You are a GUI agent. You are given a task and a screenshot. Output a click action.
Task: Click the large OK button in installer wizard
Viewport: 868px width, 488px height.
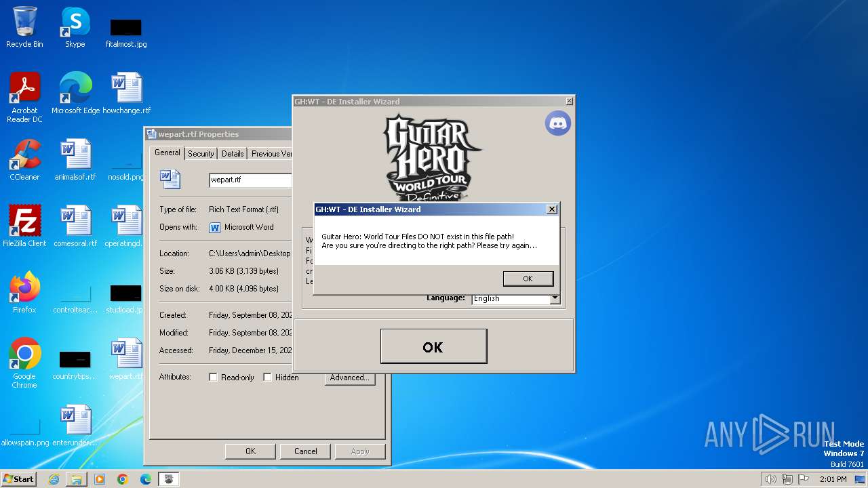pos(433,347)
